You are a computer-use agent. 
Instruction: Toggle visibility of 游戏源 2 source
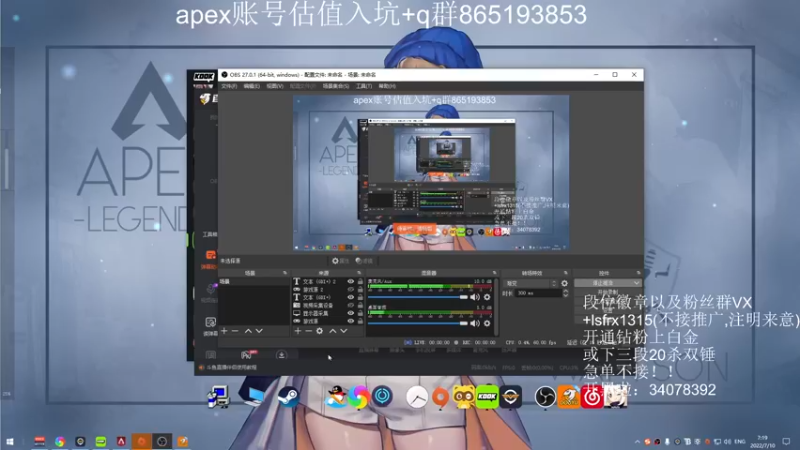click(x=351, y=289)
